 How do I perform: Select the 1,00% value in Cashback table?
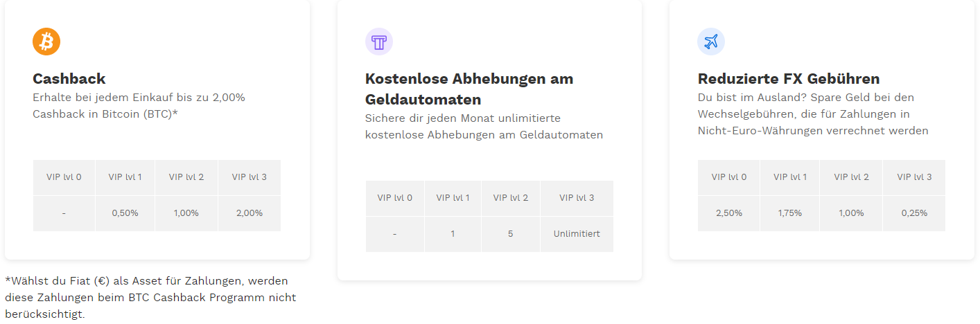click(x=186, y=213)
